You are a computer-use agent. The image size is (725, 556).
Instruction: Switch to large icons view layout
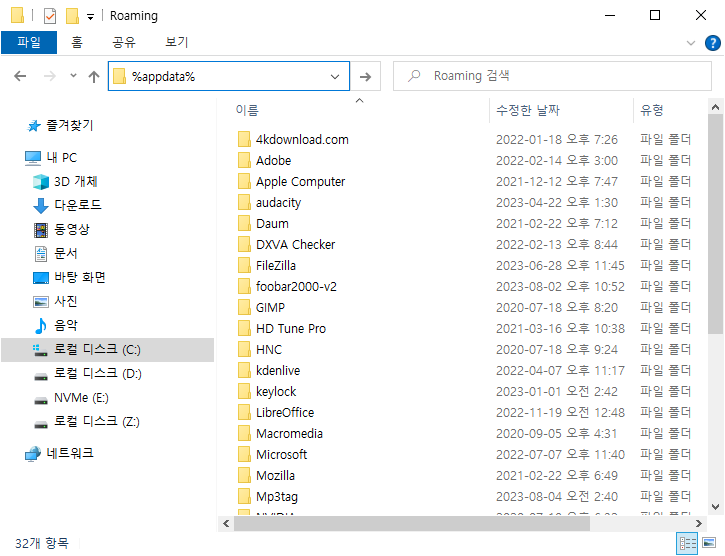709,543
